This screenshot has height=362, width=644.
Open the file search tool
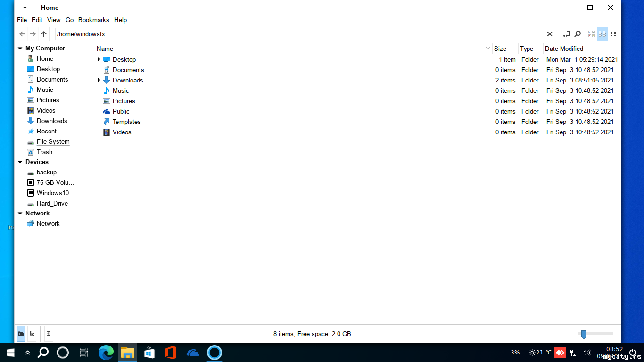click(x=578, y=34)
